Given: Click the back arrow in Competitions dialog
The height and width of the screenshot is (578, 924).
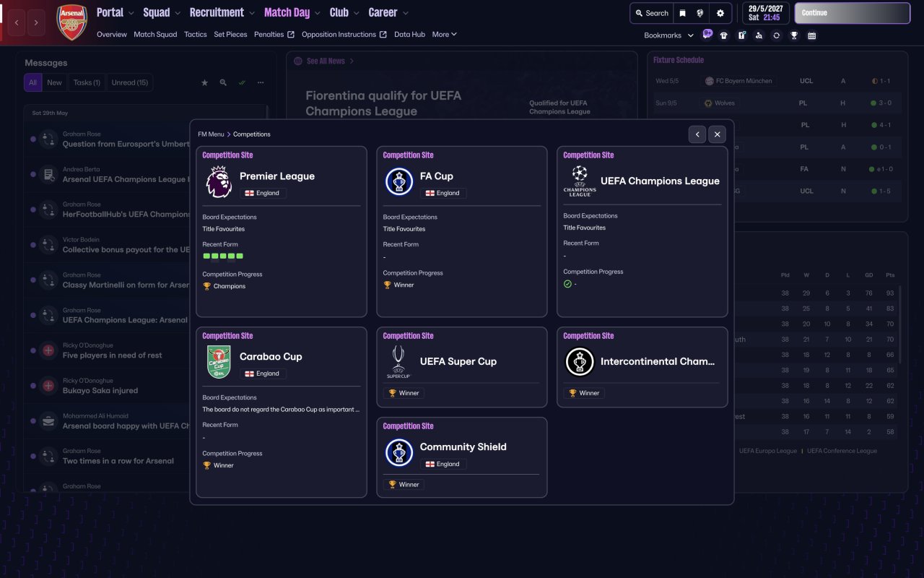Looking at the screenshot, I should tap(697, 134).
